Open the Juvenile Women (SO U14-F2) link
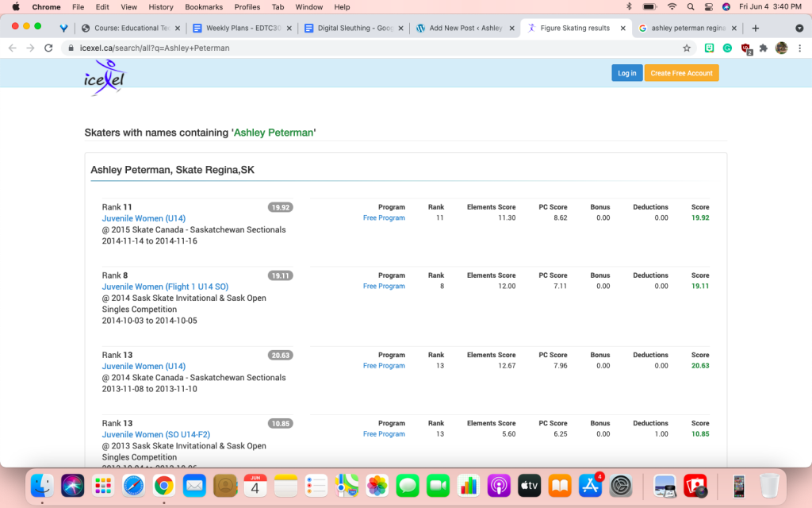This screenshot has width=812, height=508. tap(156, 434)
